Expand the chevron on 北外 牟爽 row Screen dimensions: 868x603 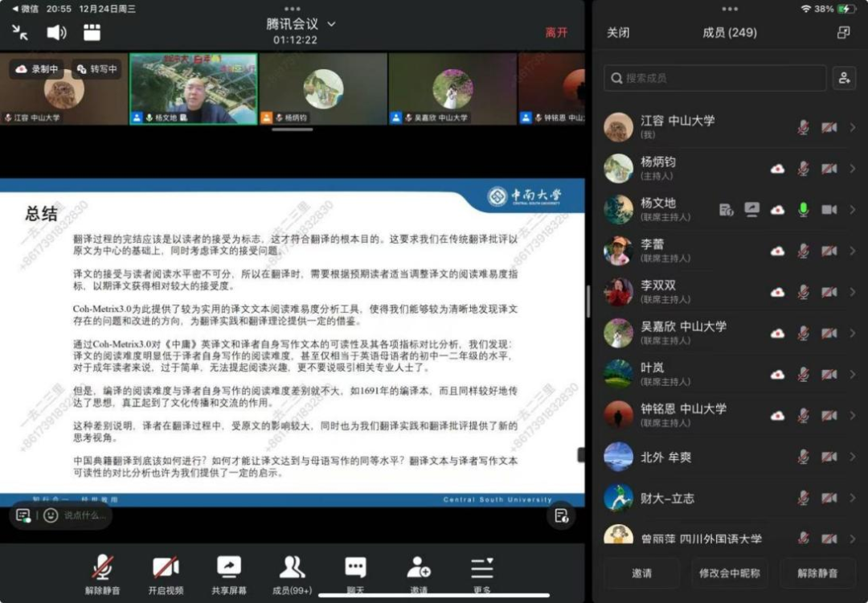(x=854, y=457)
